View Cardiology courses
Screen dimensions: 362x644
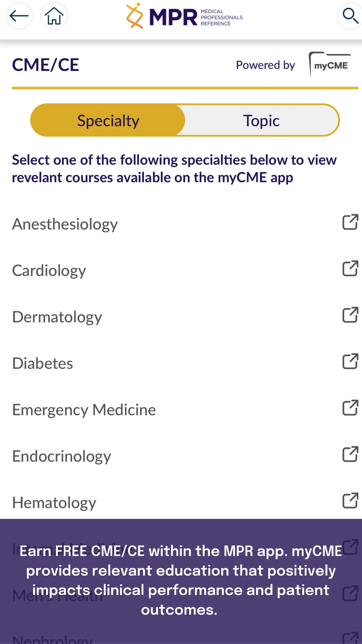[49, 271]
